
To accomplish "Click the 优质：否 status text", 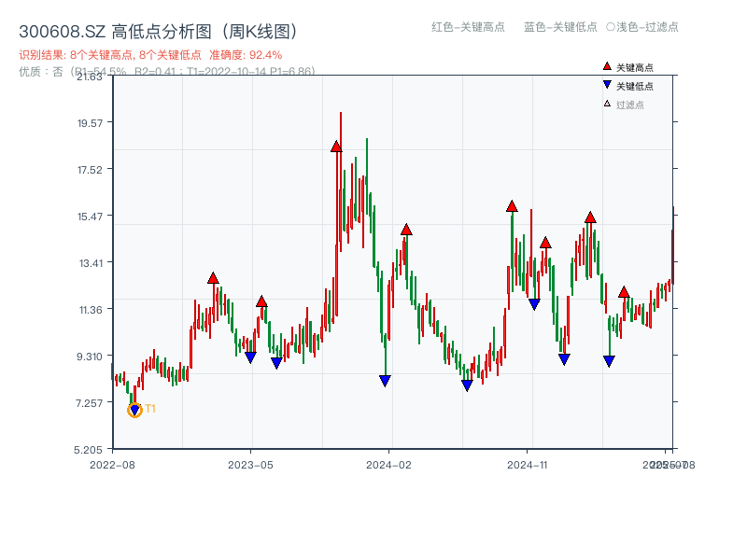I will click(41, 71).
